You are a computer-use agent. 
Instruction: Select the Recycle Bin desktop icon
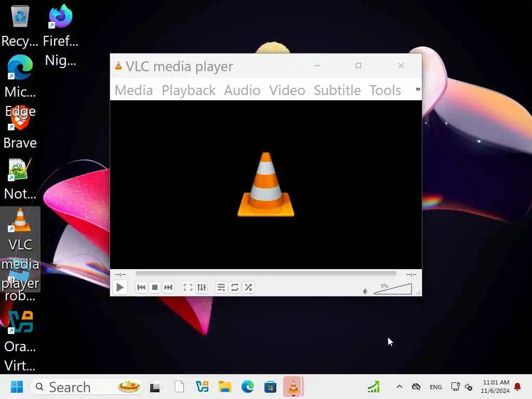(x=20, y=25)
